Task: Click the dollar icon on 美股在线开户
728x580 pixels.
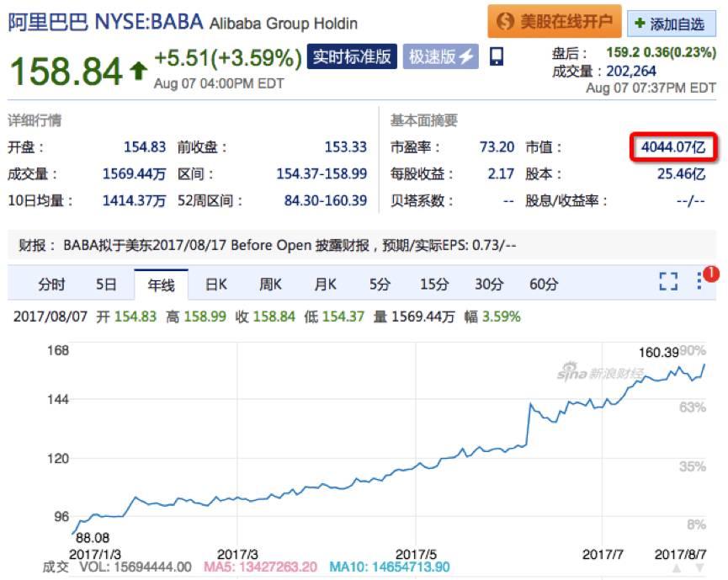Action: (x=505, y=21)
